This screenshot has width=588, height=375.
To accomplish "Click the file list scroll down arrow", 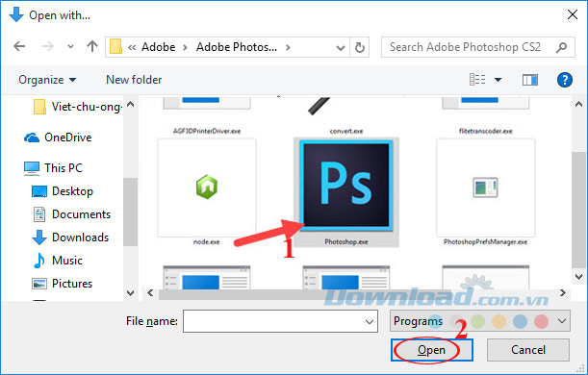I will (x=578, y=277).
